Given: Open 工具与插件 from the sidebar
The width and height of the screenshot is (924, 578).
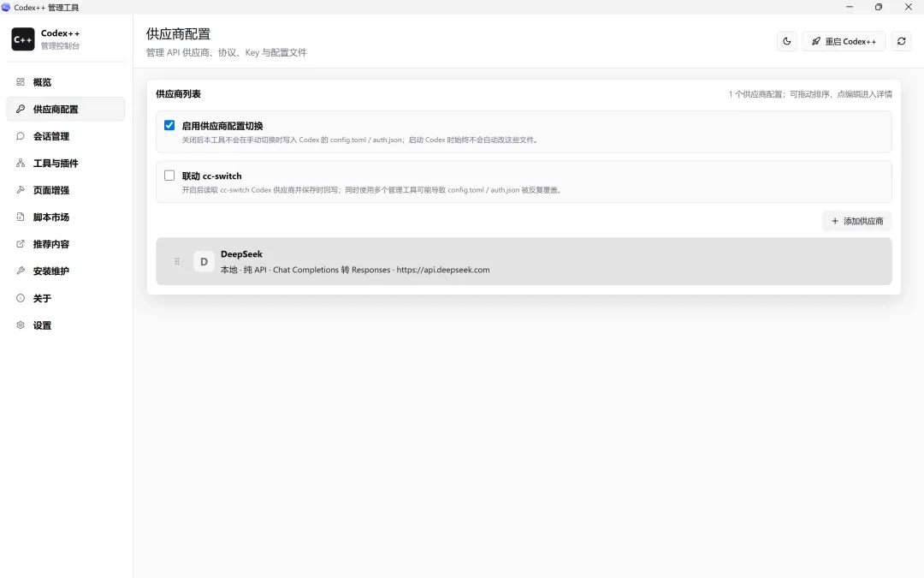Looking at the screenshot, I should point(65,164).
